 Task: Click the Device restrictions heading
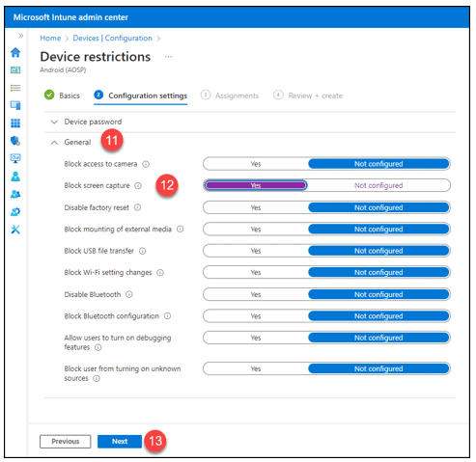[96, 57]
